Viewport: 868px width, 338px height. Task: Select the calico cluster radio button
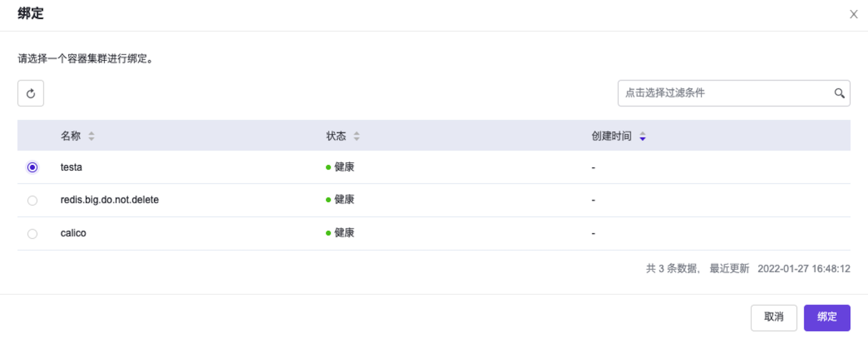tap(32, 234)
